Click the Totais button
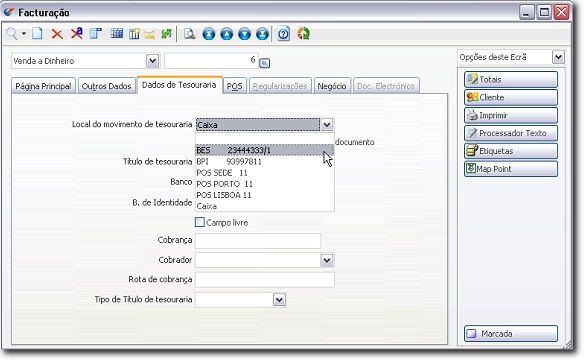The image size is (584, 360). pos(511,79)
